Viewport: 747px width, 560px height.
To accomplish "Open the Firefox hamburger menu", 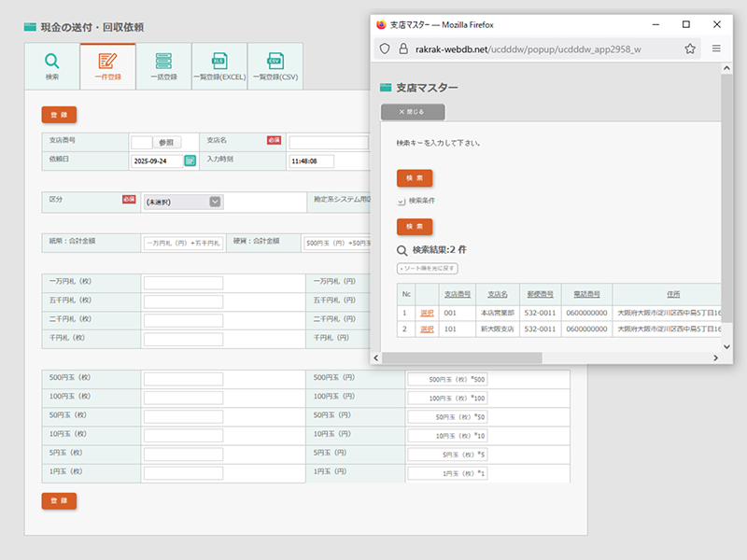I will tap(716, 49).
